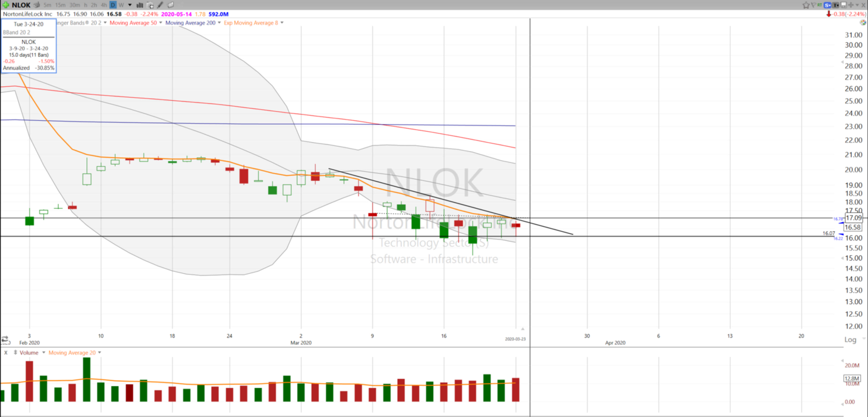
Task: Click the 17.09 price marker on axis
Action: pos(853,217)
